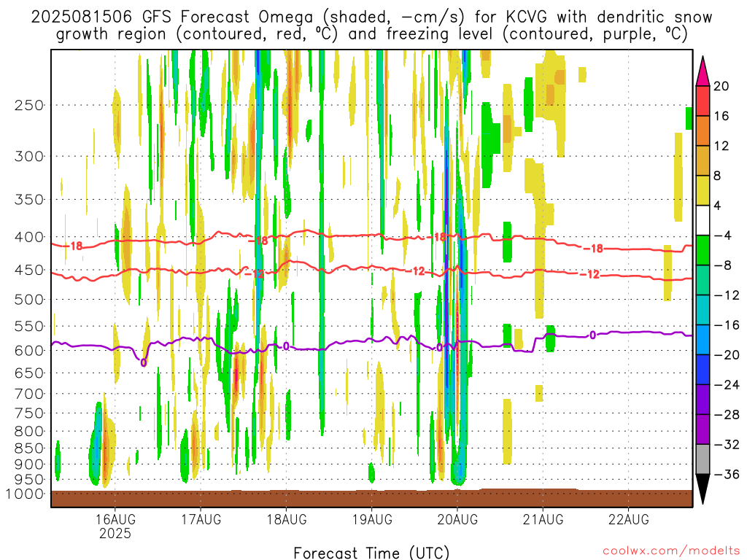Image resolution: width=747 pixels, height=560 pixels.
Task: Click the 18AUG date label
Action: [x=286, y=519]
